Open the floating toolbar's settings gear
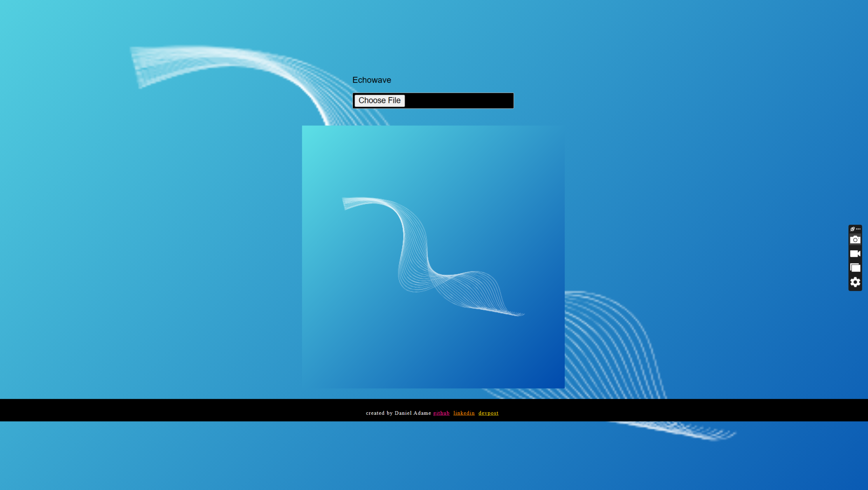The image size is (868, 490). click(855, 282)
